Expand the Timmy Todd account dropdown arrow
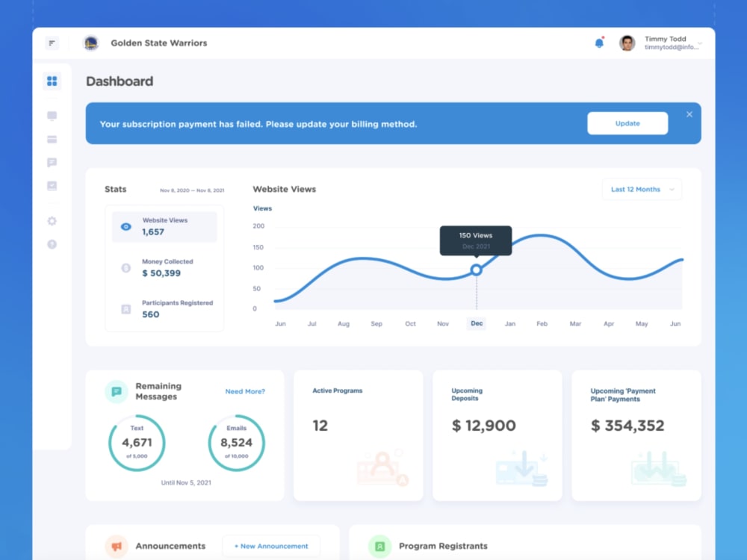747x560 pixels. [x=700, y=43]
